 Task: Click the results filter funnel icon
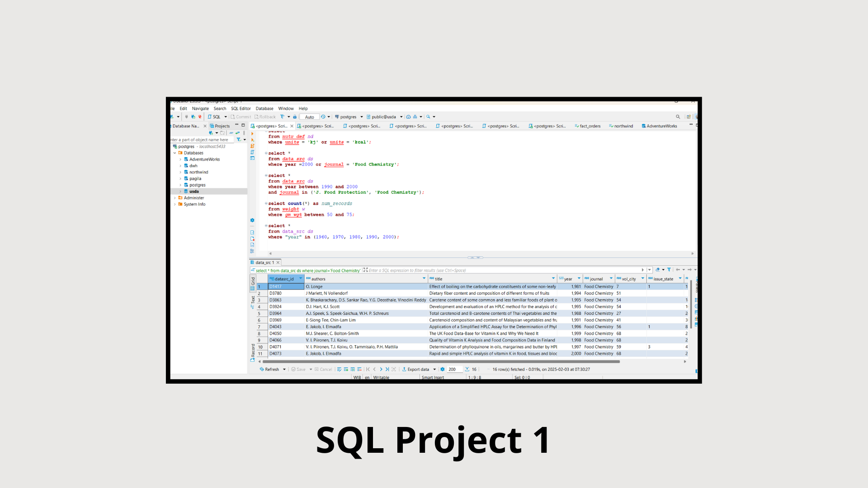pos(669,270)
